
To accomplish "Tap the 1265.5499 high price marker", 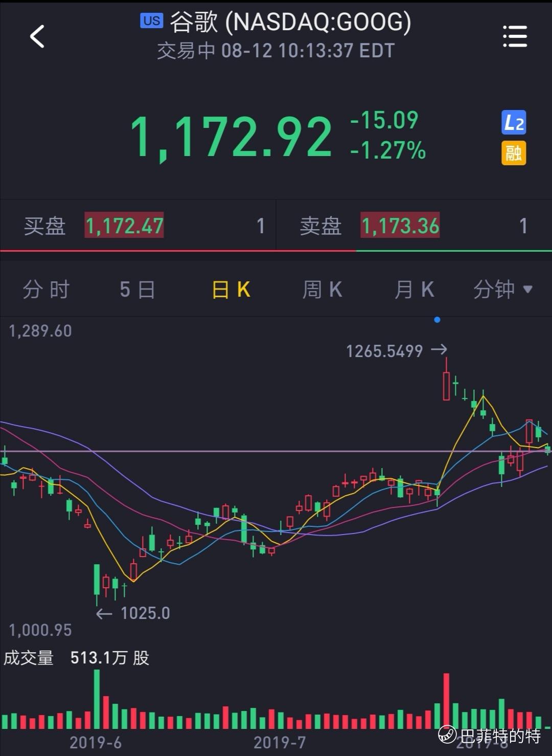I will (384, 351).
